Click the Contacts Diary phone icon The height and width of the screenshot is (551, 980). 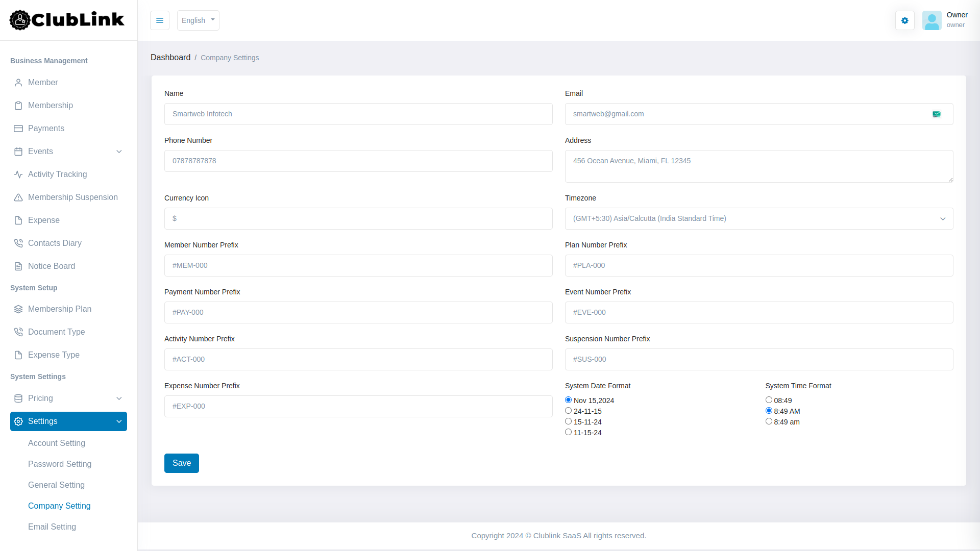pyautogui.click(x=18, y=243)
